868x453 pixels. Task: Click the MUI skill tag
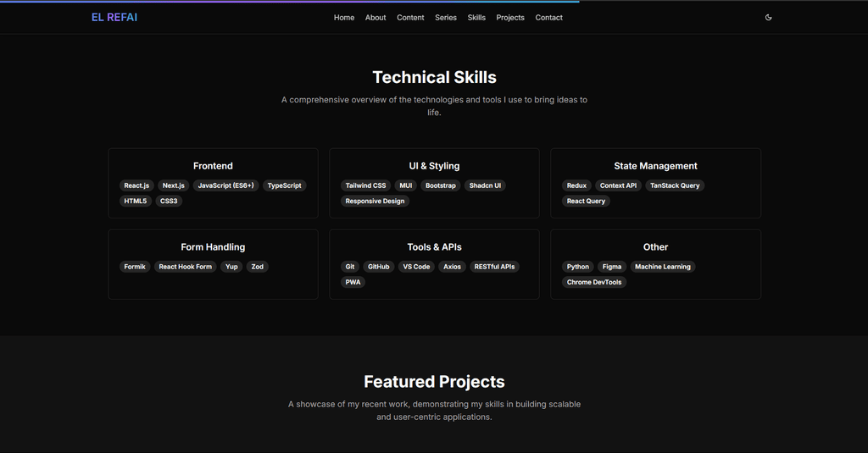point(406,185)
